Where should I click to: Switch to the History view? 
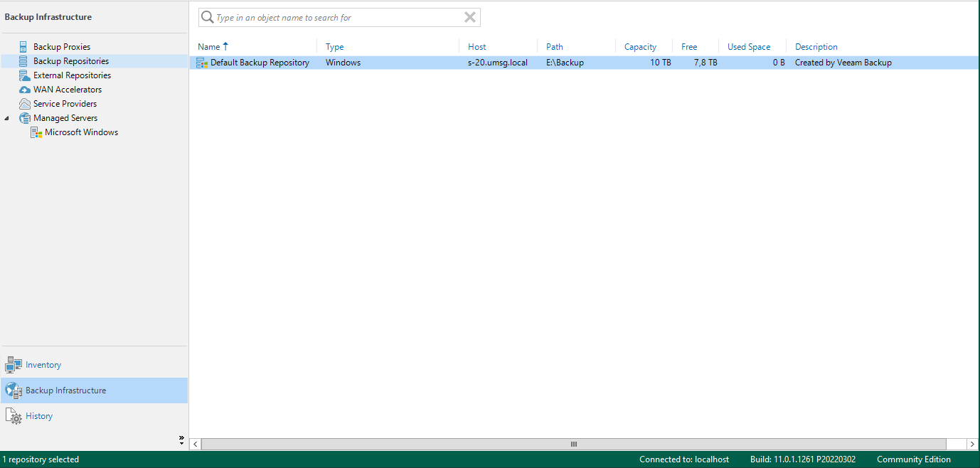(x=39, y=416)
